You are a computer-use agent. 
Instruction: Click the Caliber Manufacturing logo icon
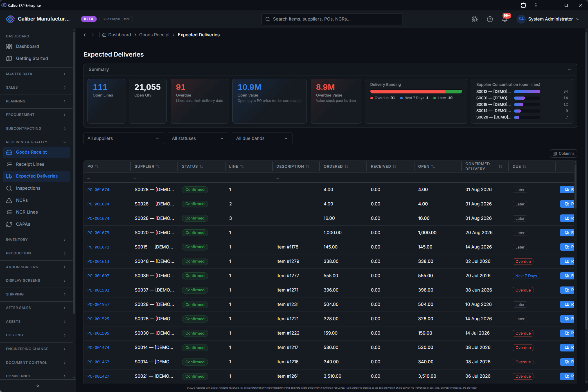tap(10, 19)
